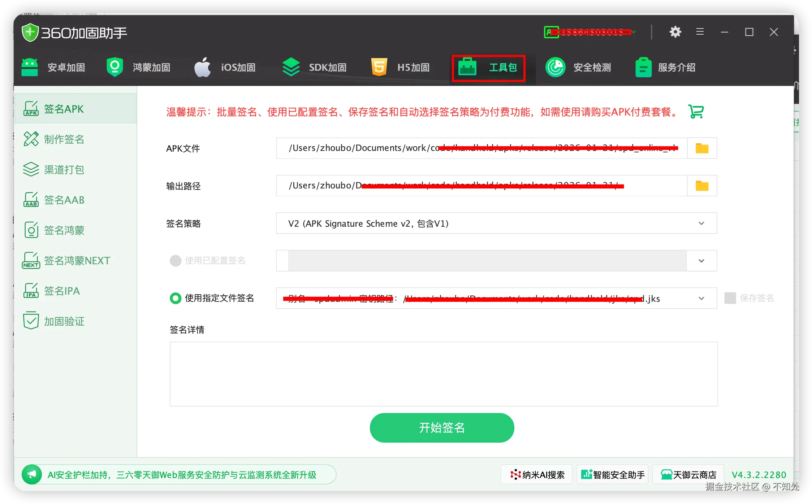Click the version number V4.3.2.2280
Viewport: 812px width, 504px height.
[x=759, y=475]
